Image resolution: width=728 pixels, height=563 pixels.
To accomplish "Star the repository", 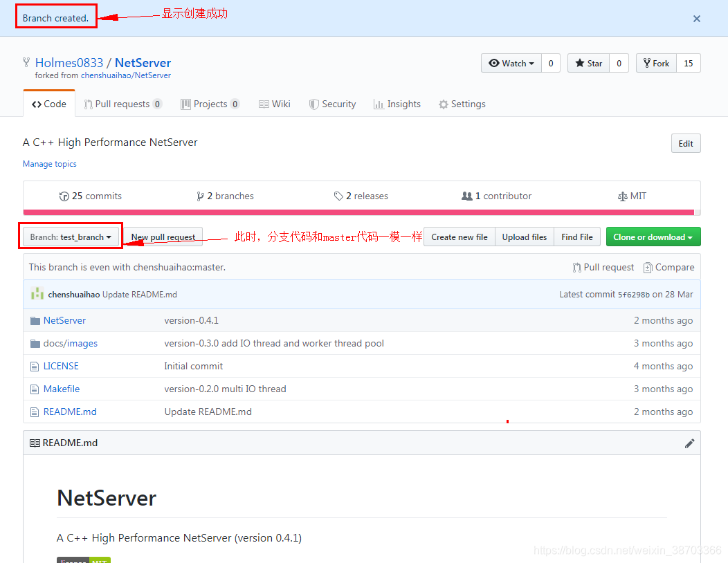I will pyautogui.click(x=588, y=63).
